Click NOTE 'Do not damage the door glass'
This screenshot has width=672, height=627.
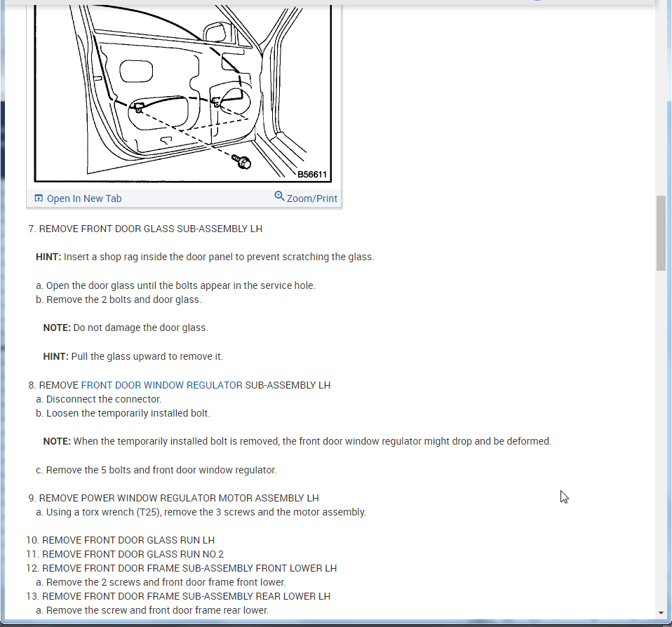(126, 328)
